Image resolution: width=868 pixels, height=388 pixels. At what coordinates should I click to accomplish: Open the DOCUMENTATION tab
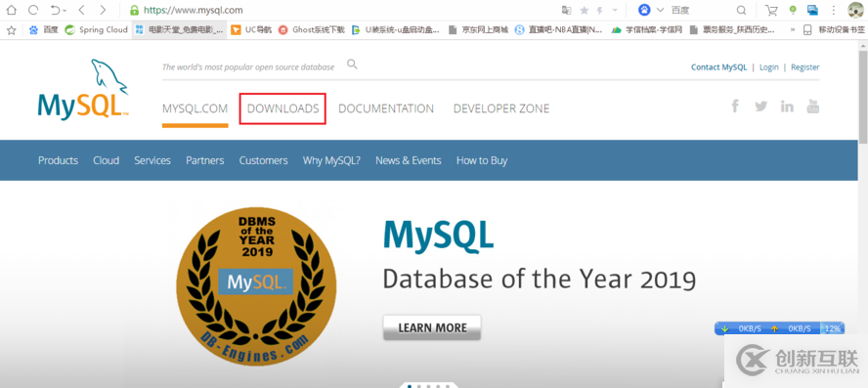pos(386,108)
